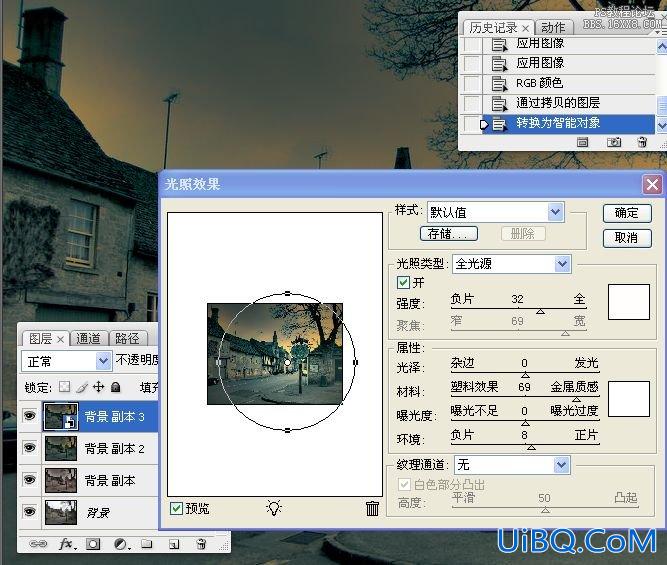Viewport: 667px width, 565px height.
Task: Click the 环境 ambience slider thumb
Action: 531,447
